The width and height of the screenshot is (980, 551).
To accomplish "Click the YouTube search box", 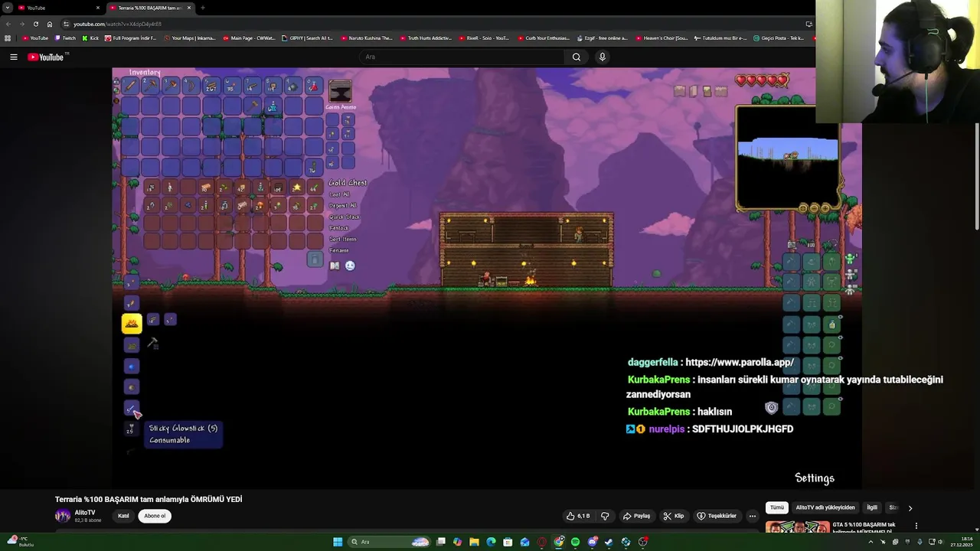I will [463, 57].
